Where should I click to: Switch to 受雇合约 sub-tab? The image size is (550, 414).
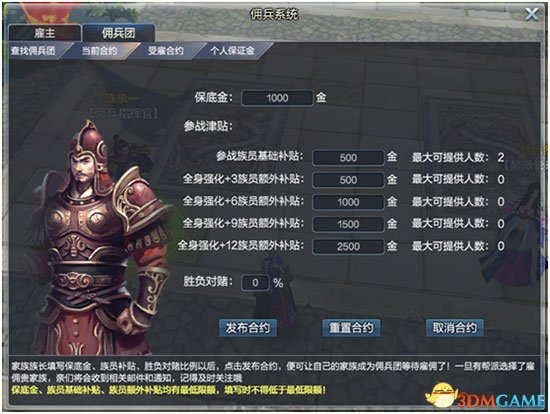point(166,51)
